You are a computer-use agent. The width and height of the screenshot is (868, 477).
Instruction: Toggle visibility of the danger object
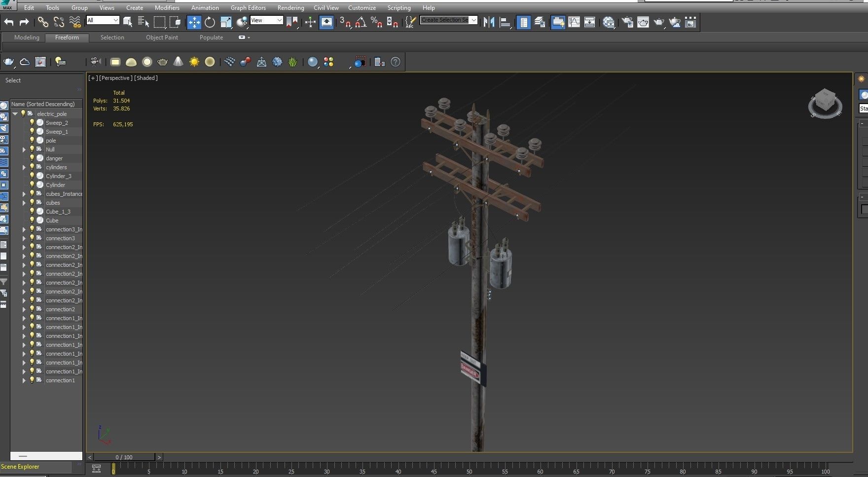(x=32, y=158)
